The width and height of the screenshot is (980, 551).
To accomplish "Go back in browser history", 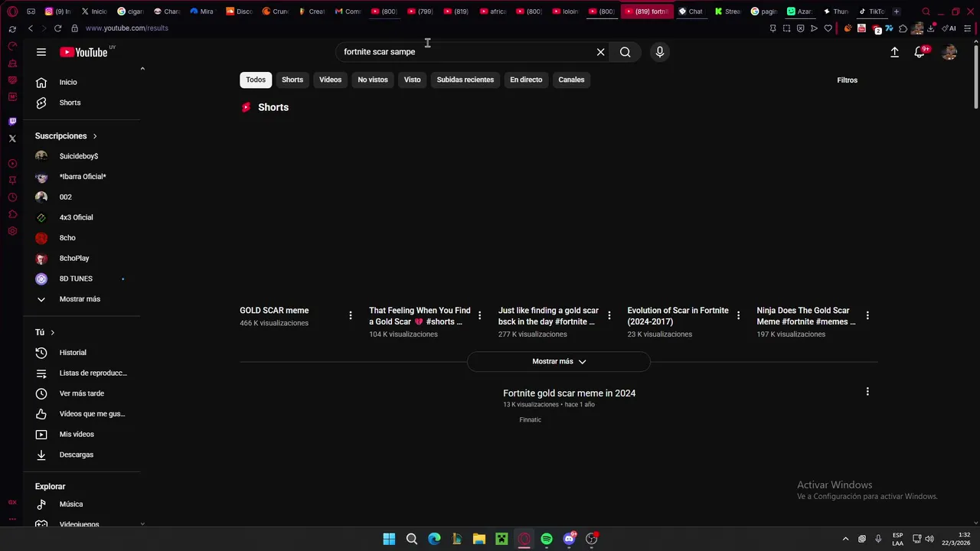I will coord(31,28).
